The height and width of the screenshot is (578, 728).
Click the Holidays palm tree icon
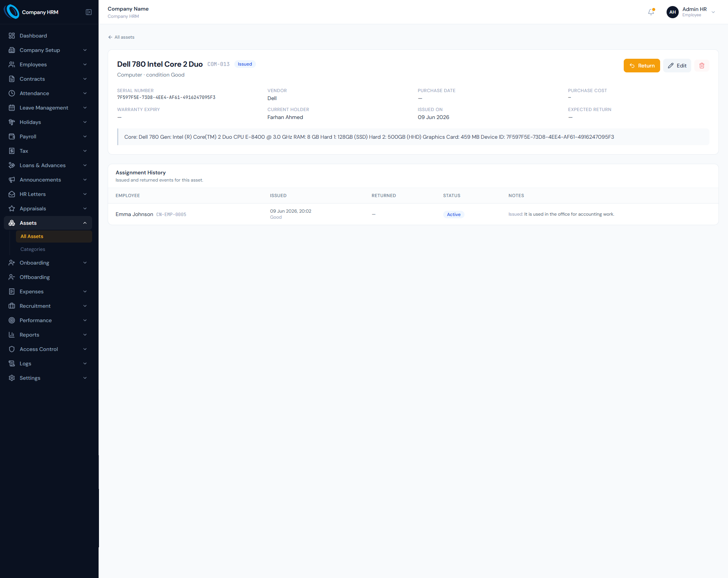tap(12, 122)
